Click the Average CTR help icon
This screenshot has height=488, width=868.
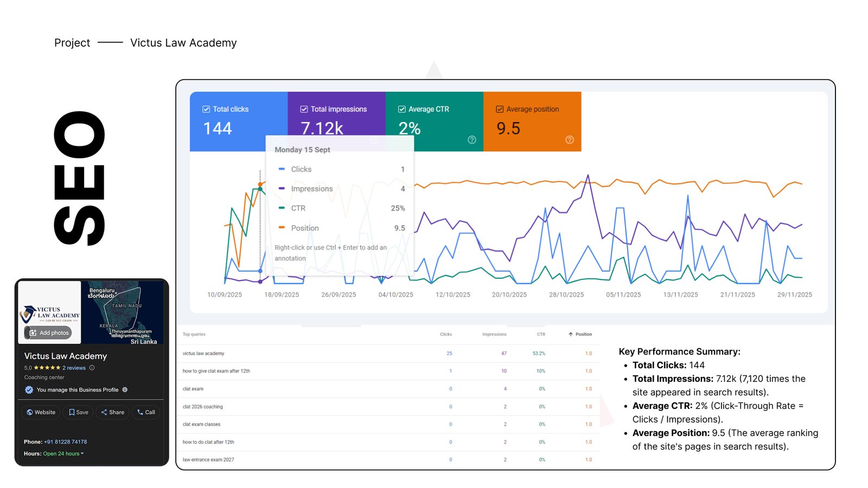[x=471, y=140]
